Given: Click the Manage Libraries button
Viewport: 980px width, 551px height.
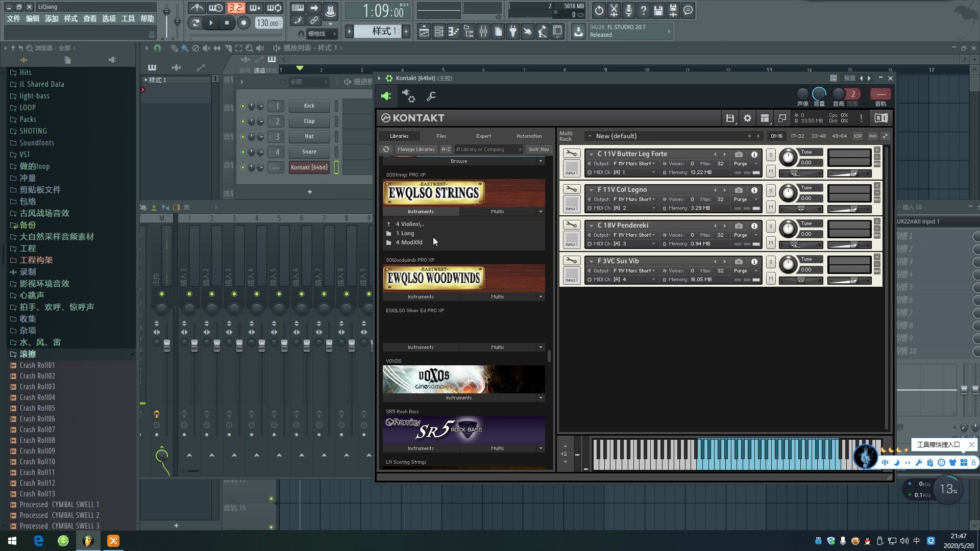Looking at the screenshot, I should (x=416, y=149).
